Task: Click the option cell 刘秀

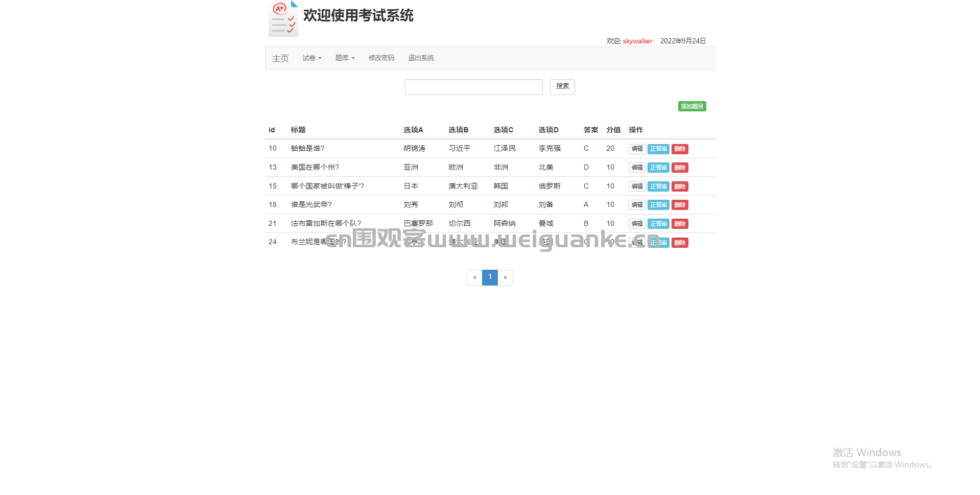Action: coord(411,205)
